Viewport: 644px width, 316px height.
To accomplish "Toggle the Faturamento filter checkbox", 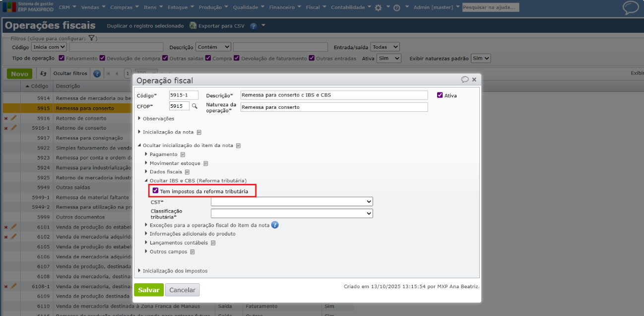I will [x=62, y=58].
